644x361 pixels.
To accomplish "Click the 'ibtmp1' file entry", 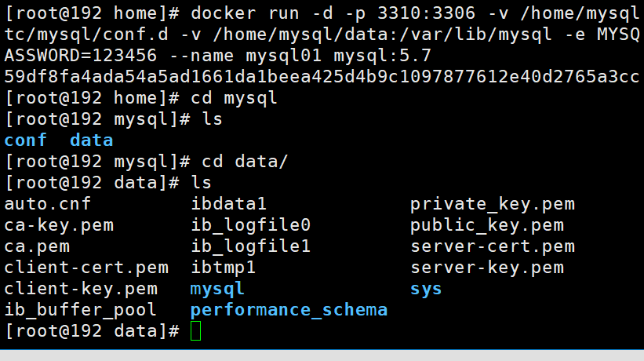I will (224, 268).
